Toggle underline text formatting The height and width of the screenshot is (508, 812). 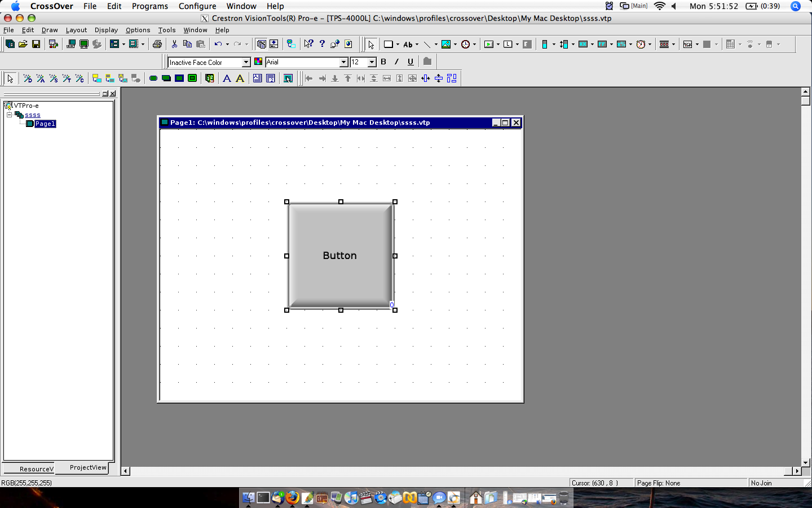pyautogui.click(x=410, y=62)
